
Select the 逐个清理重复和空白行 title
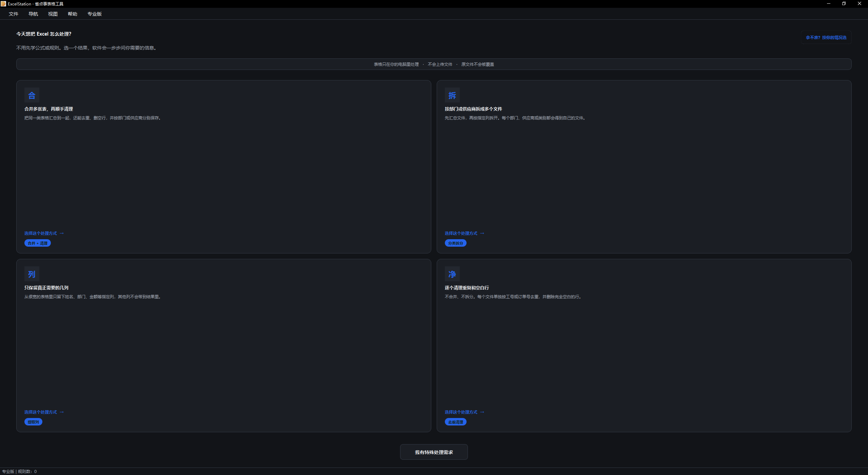pos(467,288)
